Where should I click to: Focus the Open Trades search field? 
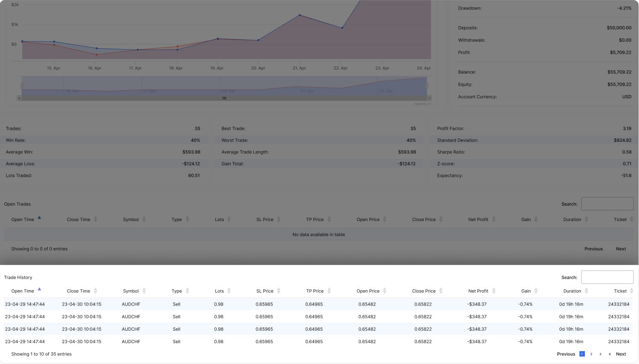point(607,204)
